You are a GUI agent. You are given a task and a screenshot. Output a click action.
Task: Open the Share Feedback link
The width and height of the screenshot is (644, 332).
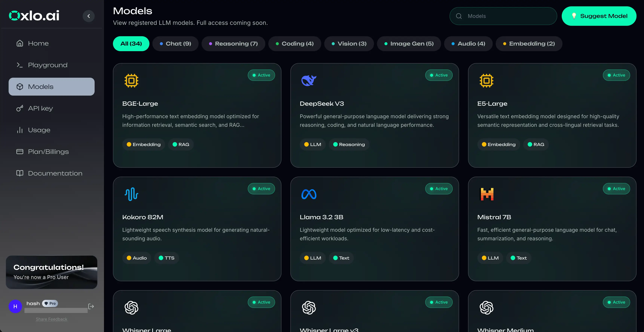tap(51, 319)
